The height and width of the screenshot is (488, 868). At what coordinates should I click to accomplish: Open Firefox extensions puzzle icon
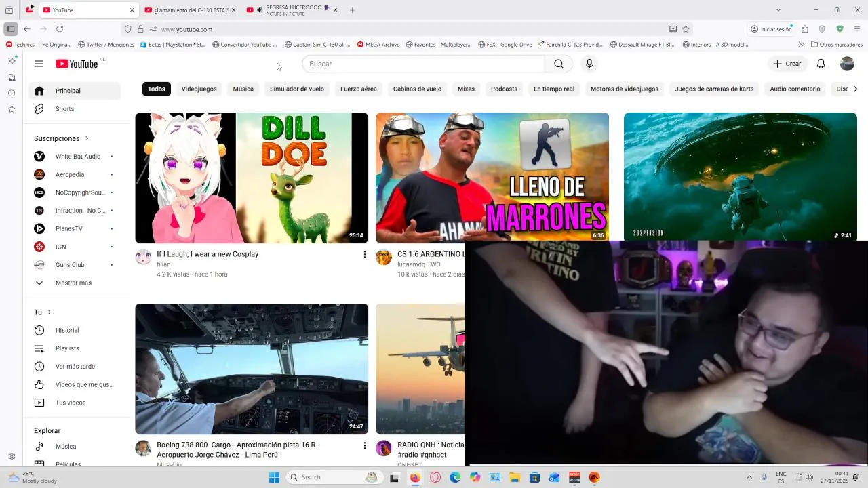(x=805, y=29)
